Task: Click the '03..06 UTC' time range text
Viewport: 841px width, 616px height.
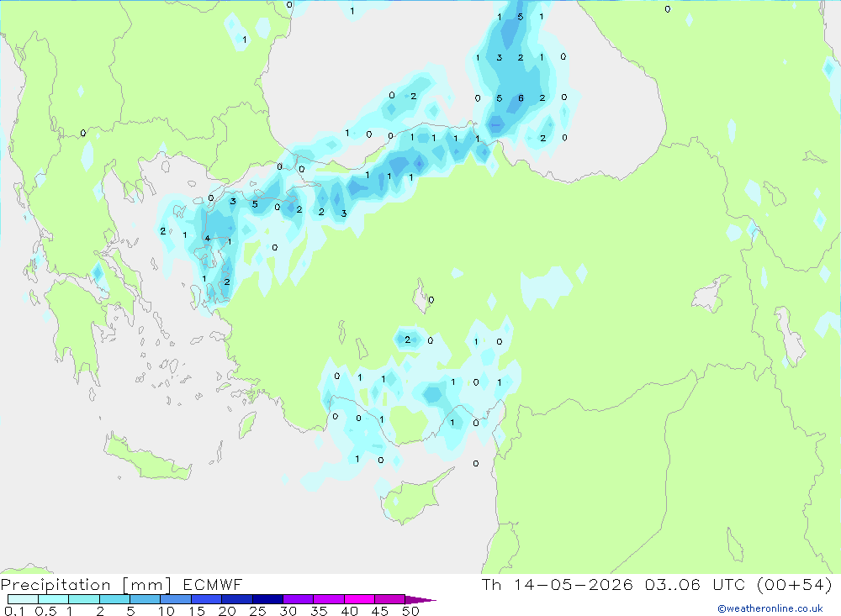Action: 696,585
